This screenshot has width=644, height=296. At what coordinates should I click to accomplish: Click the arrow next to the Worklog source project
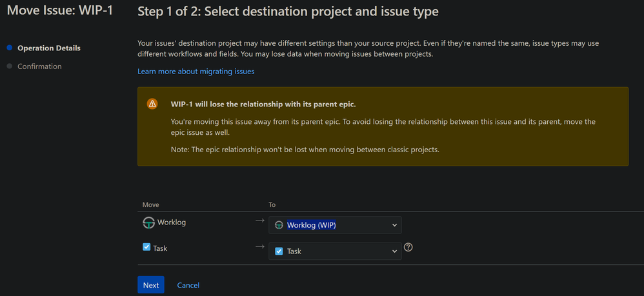click(x=259, y=221)
